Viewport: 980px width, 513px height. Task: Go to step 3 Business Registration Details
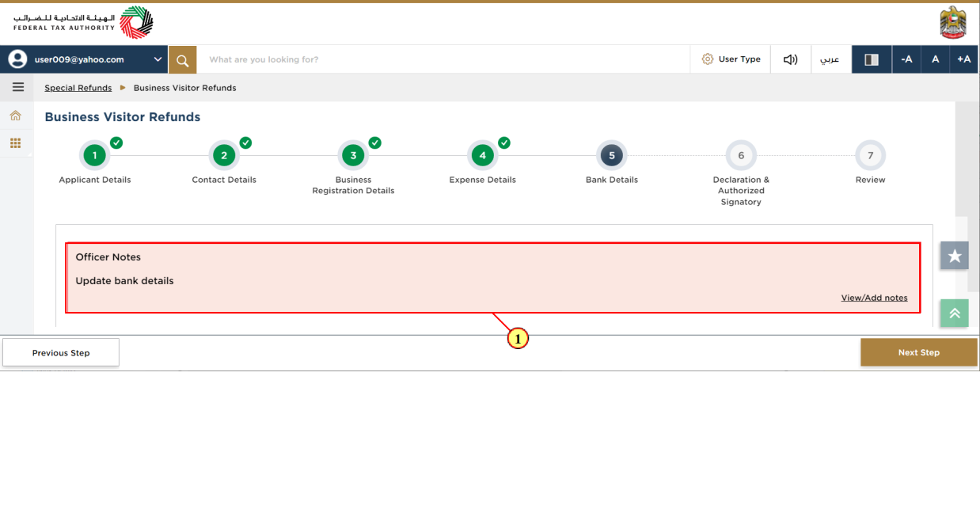point(353,156)
